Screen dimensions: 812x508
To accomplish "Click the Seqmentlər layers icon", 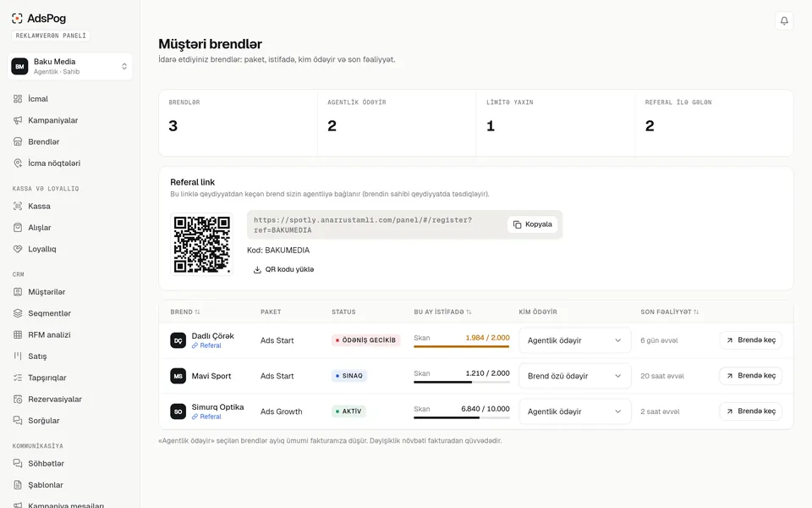I will point(18,313).
